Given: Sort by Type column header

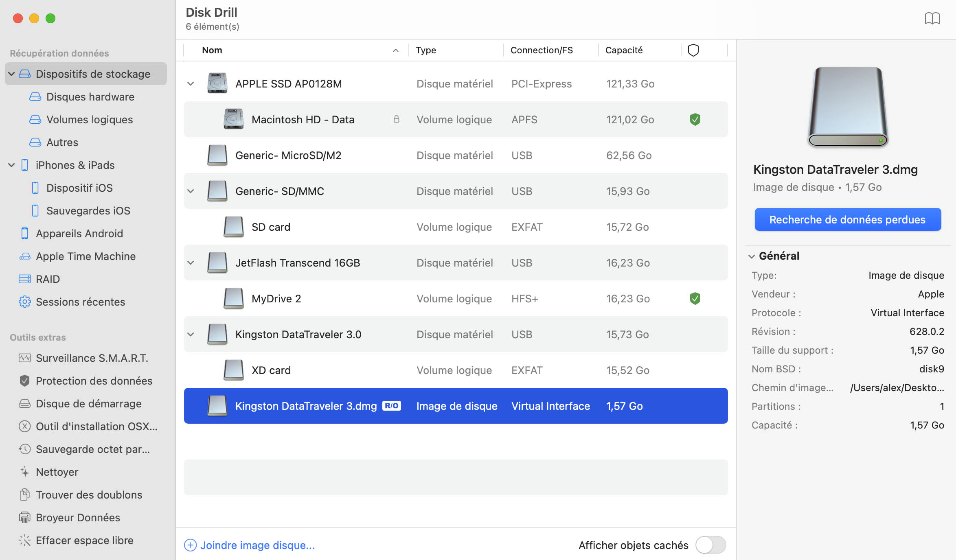Looking at the screenshot, I should [426, 50].
